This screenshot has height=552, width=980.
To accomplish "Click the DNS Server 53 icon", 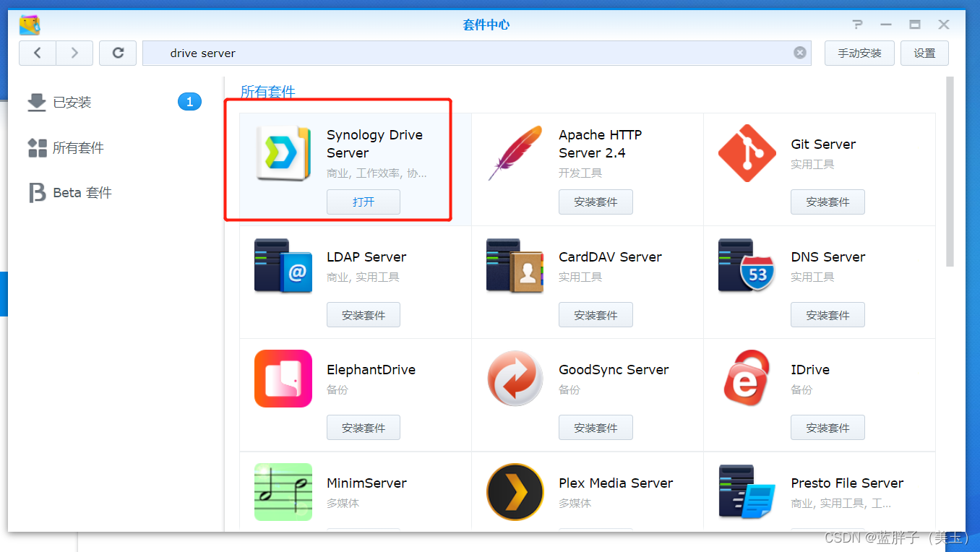I will point(747,266).
